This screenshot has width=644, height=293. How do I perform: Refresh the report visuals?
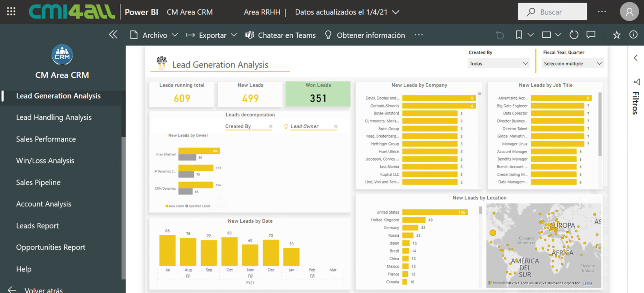click(x=574, y=35)
